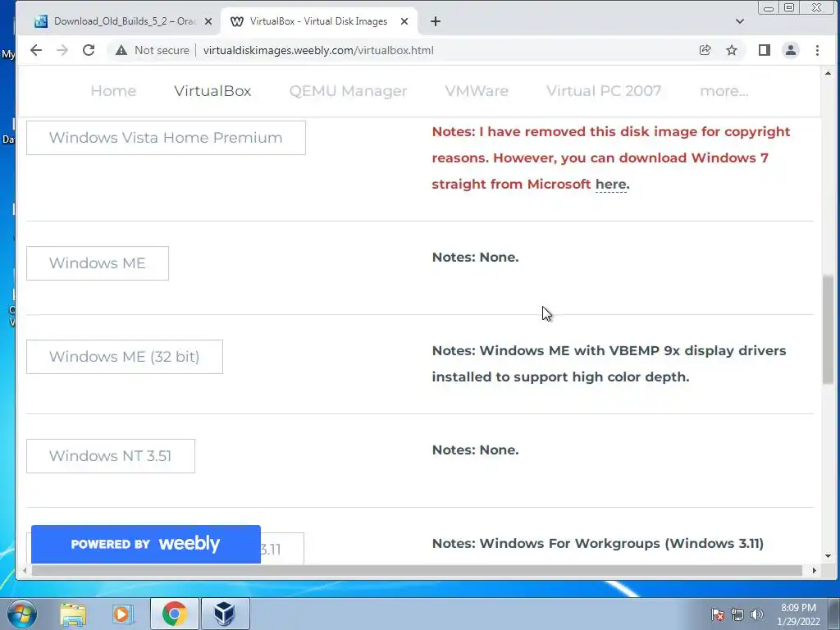The height and width of the screenshot is (630, 840).
Task: Expand the tab search dropdown arrow
Action: click(x=740, y=21)
